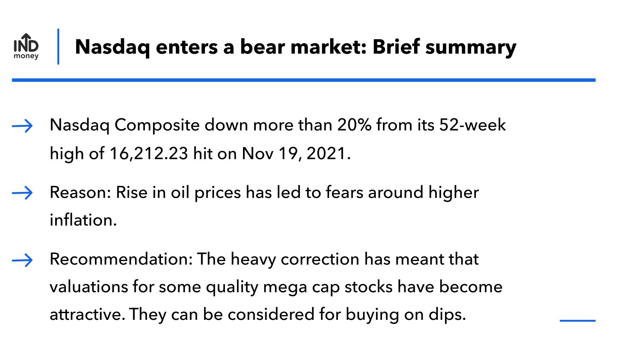The width and height of the screenshot is (644, 345).
Task: Click the upward arrow in IND logo
Action: 26,38
